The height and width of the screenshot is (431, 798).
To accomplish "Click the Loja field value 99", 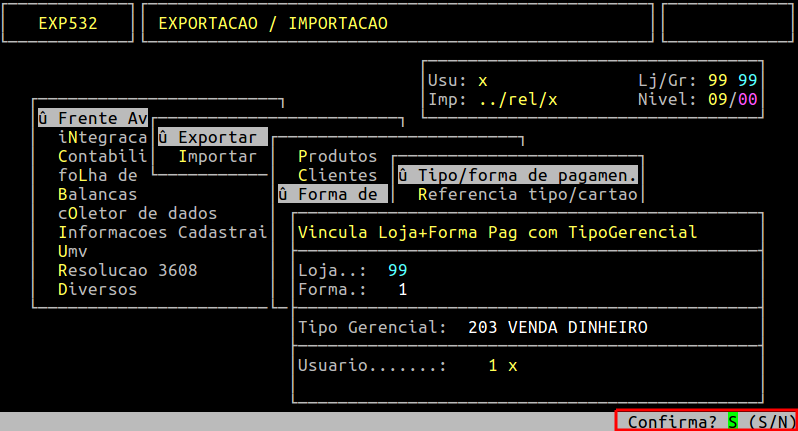I will click(397, 270).
